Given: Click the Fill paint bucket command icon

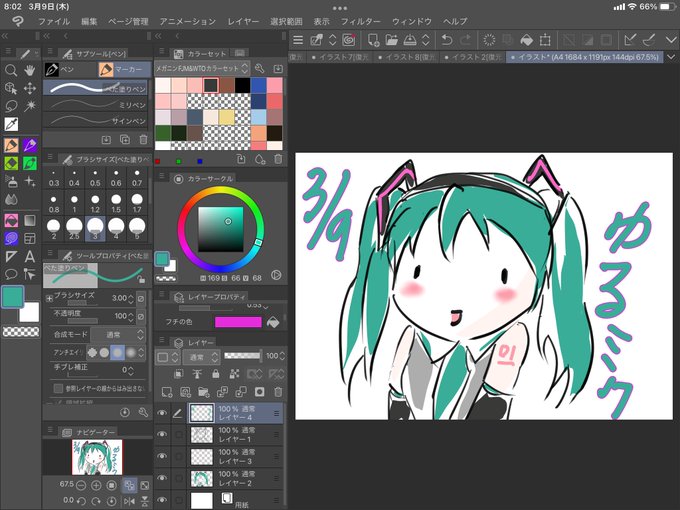Looking at the screenshot, I should click(x=526, y=40).
